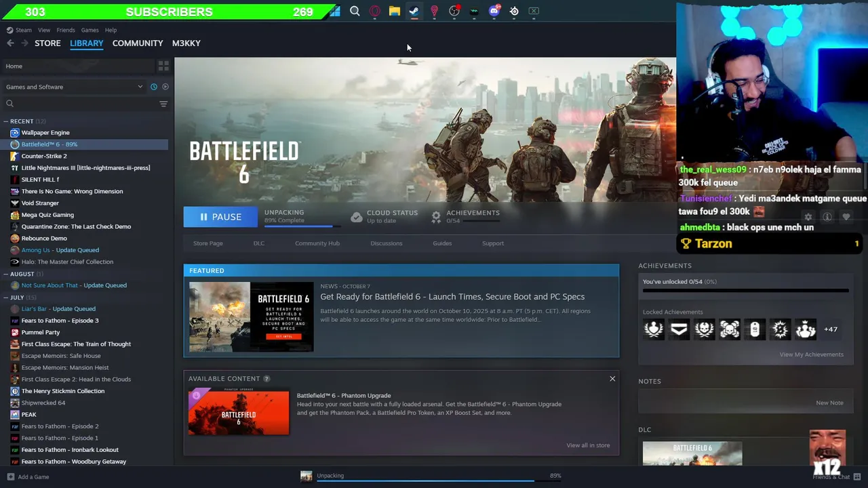Viewport: 868px width, 488px height.
Task: Click View My Achievements link
Action: click(811, 354)
